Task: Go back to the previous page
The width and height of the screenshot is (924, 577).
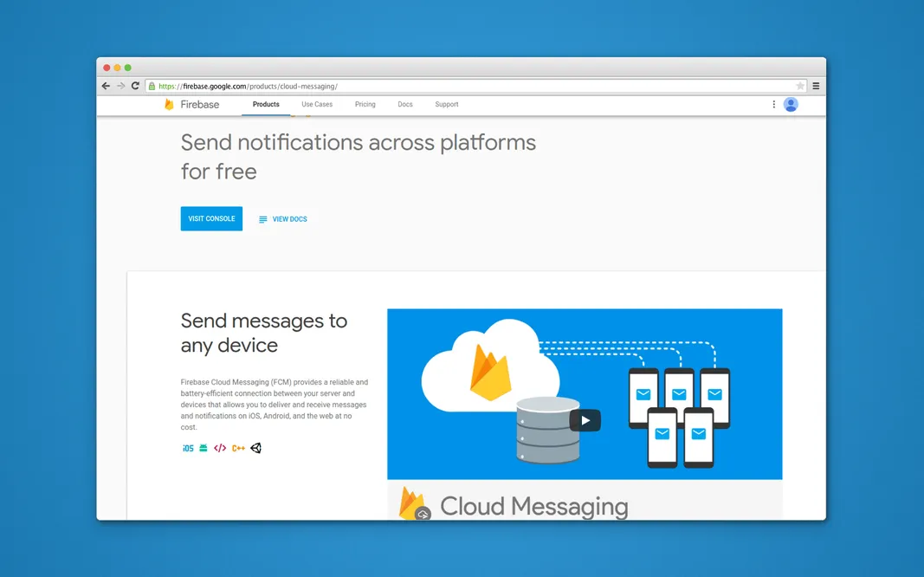Action: (x=106, y=87)
